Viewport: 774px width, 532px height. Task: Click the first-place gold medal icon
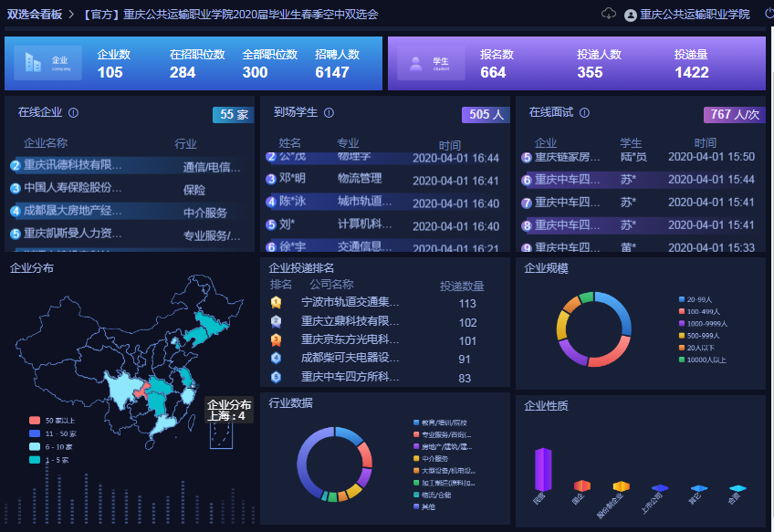276,303
